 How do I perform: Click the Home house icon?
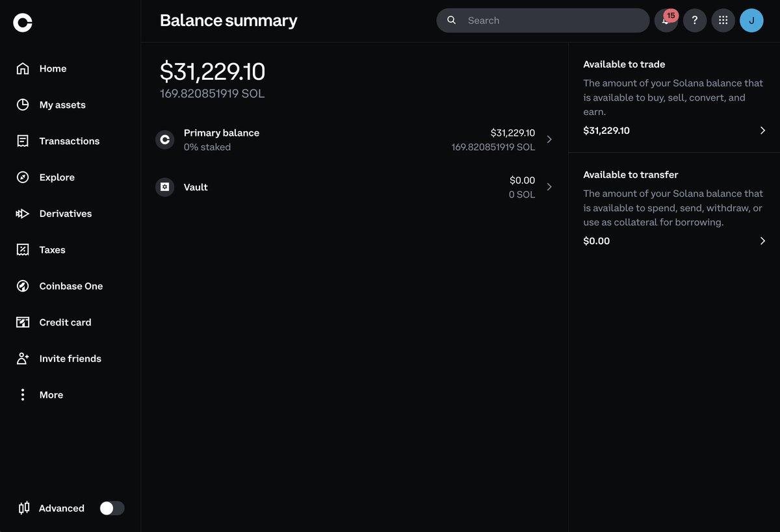tap(23, 68)
